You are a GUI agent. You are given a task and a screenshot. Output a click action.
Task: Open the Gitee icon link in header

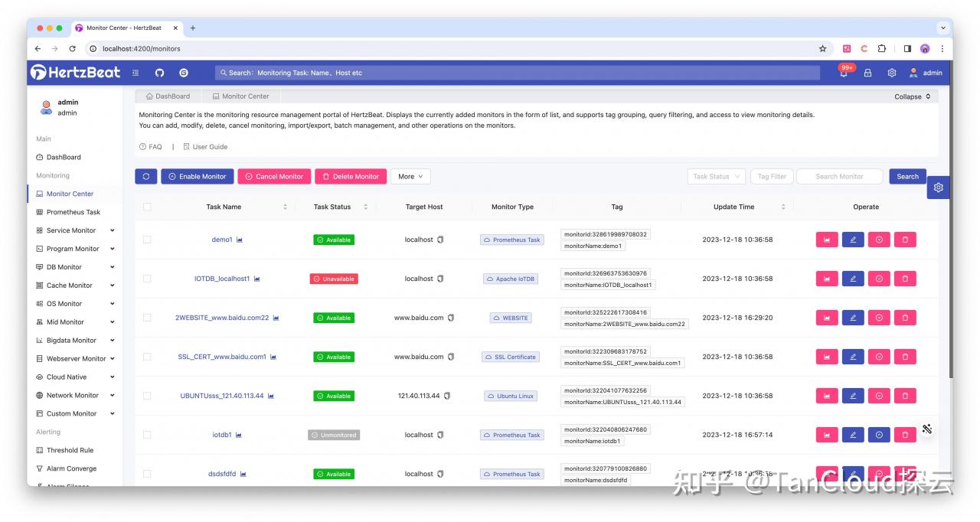[184, 73]
